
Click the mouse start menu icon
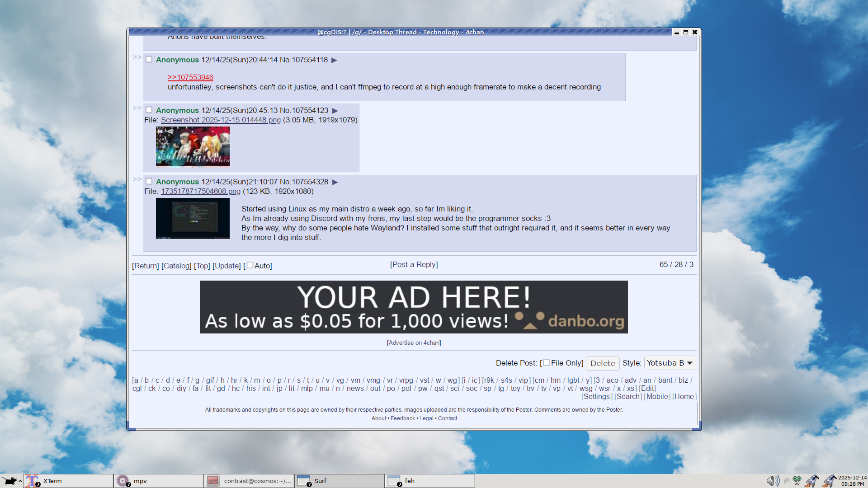tap(10, 481)
